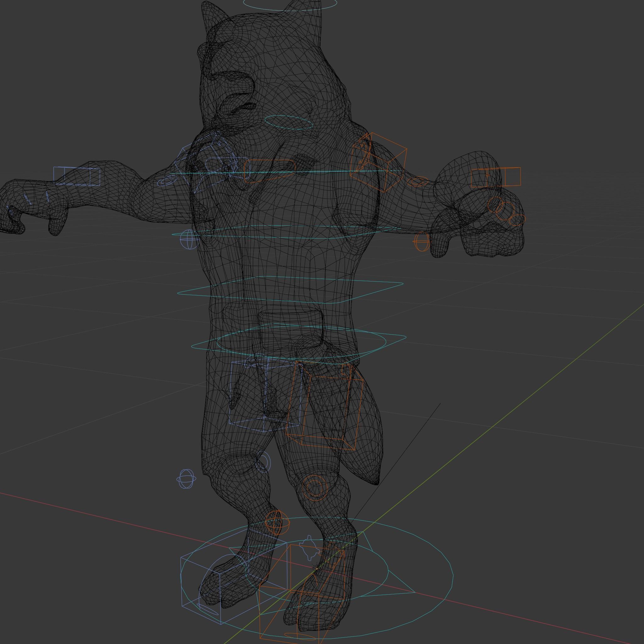
Task: Select the orange clavicle capsule control
Action: (x=270, y=171)
